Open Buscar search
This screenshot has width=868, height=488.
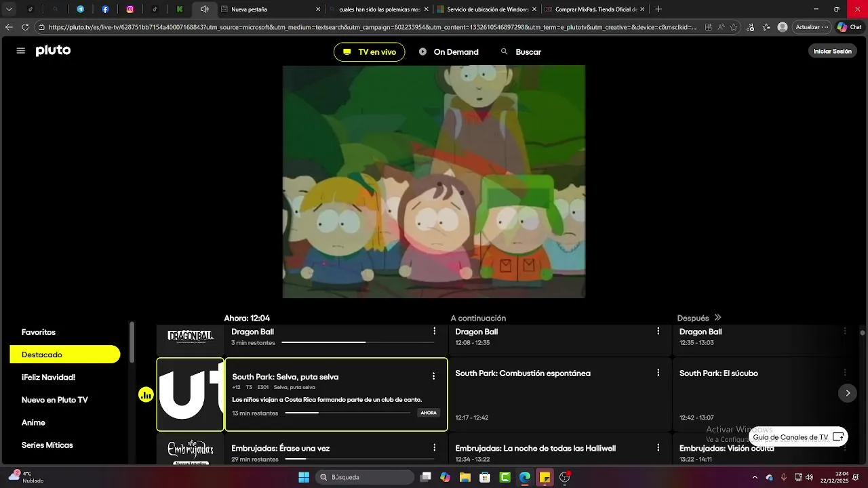tap(521, 52)
